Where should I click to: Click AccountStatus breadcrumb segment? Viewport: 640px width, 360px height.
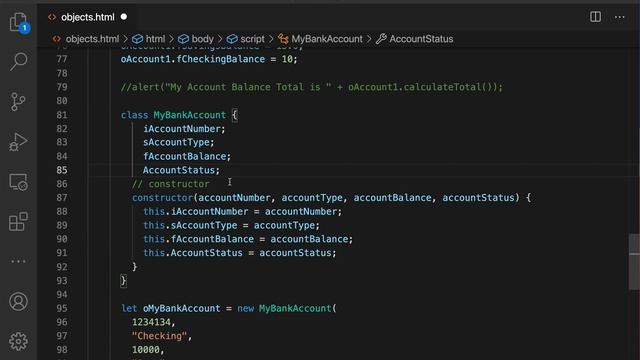(421, 39)
